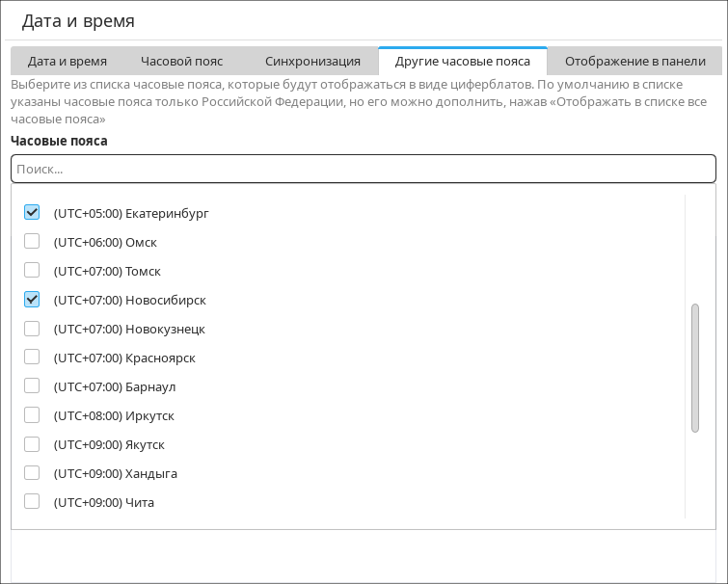Check the Томск timezone box
This screenshot has width=728, height=584.
[32, 270]
